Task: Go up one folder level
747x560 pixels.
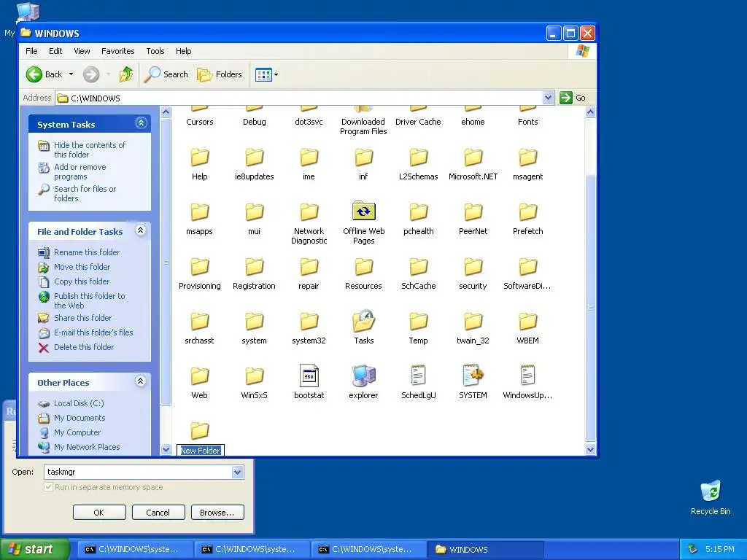Action: (x=126, y=74)
